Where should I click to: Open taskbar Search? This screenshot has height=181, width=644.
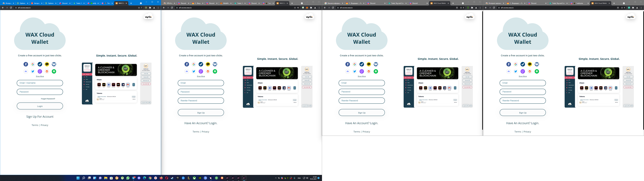(x=84, y=178)
